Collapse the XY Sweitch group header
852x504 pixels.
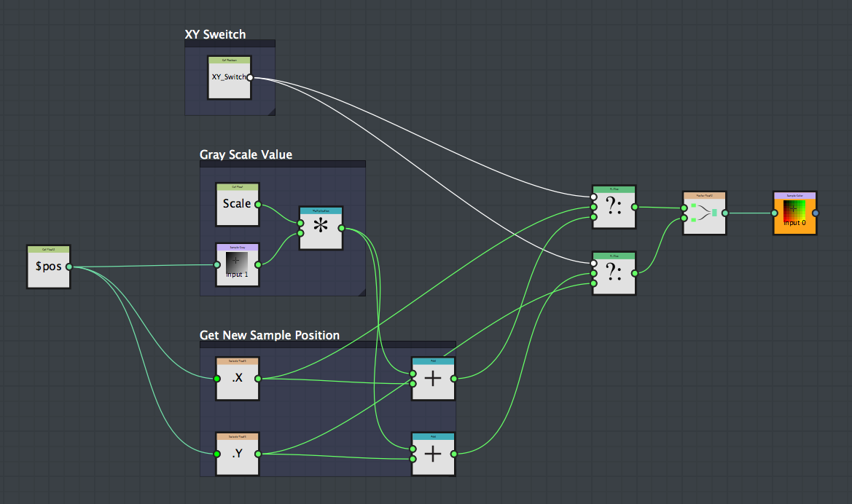(230, 43)
